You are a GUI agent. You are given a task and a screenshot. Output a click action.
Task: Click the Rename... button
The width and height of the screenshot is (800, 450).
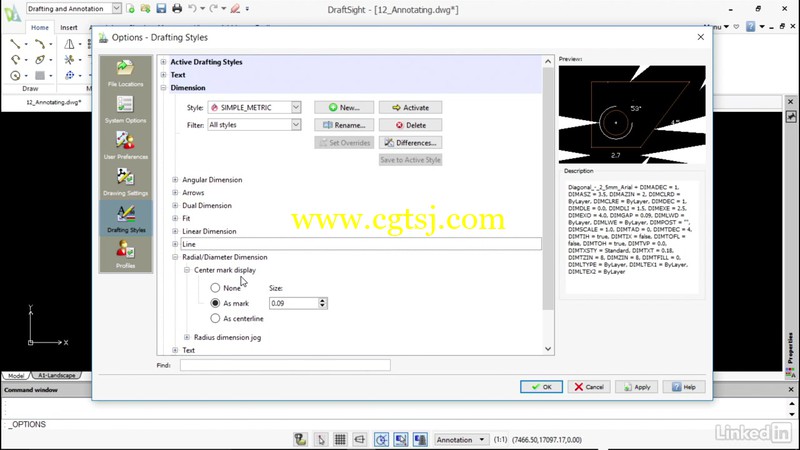tap(344, 125)
